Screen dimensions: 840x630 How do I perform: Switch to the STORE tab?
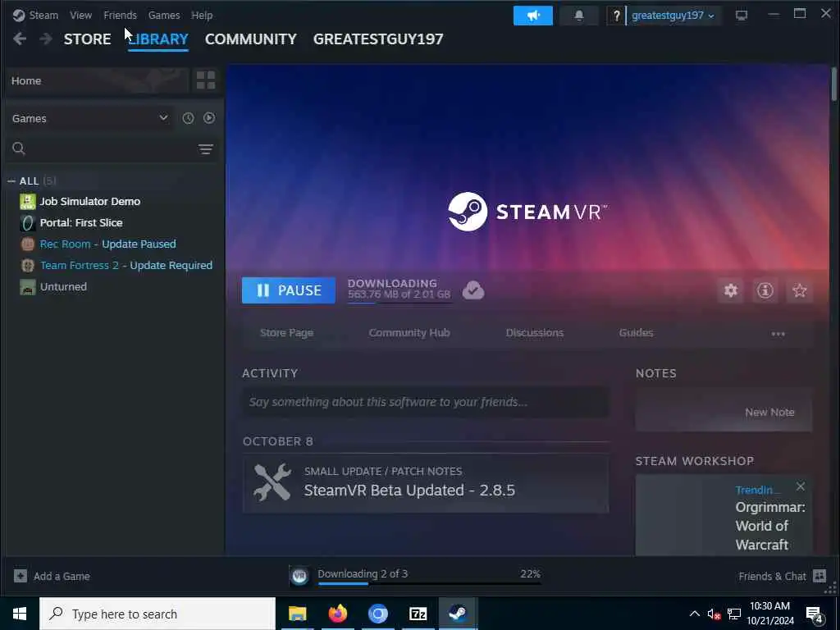point(87,39)
